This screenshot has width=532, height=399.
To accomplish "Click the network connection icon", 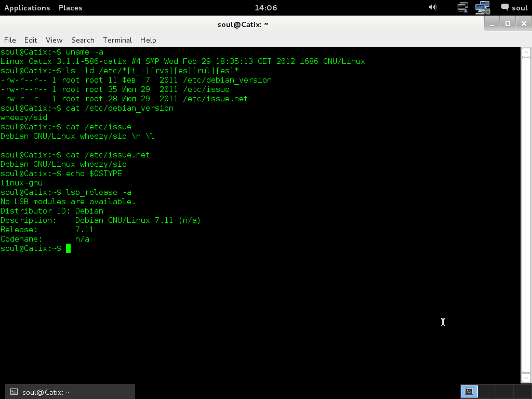I will [462, 7].
